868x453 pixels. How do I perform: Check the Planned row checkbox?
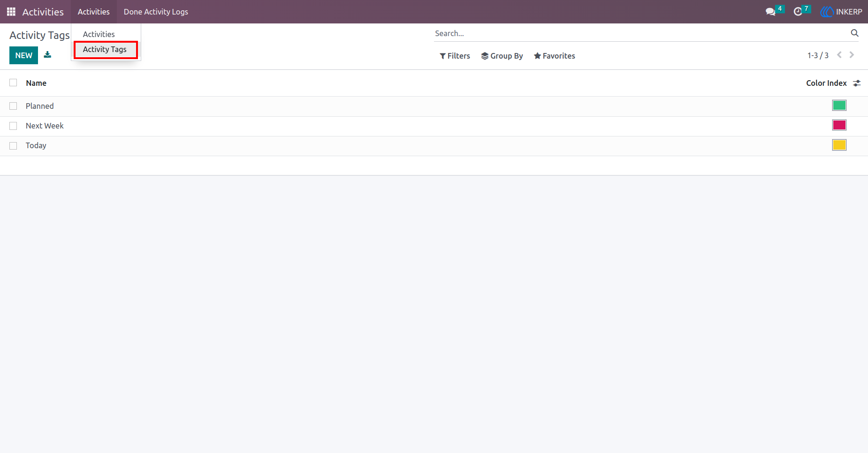click(x=13, y=106)
